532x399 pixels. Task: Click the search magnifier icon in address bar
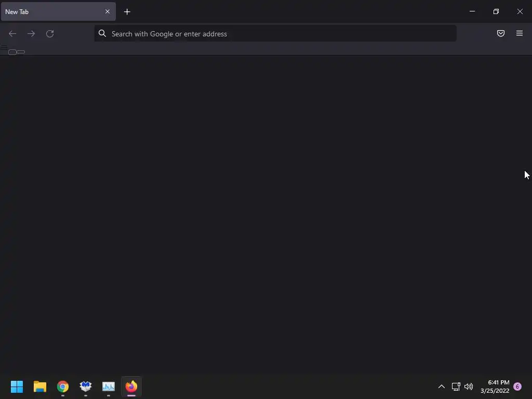tap(102, 33)
